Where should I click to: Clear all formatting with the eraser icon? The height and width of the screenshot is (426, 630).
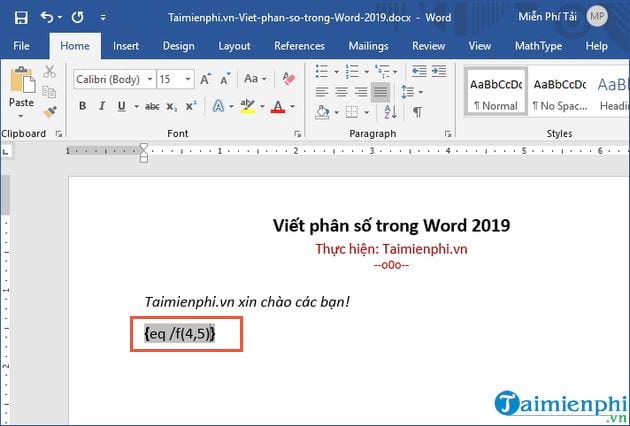point(289,78)
